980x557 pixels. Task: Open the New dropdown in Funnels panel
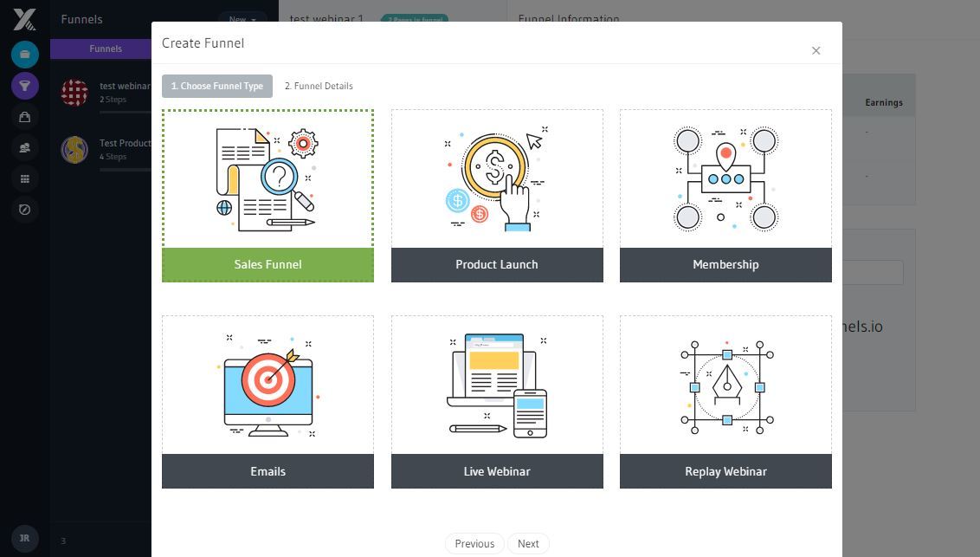click(x=242, y=19)
